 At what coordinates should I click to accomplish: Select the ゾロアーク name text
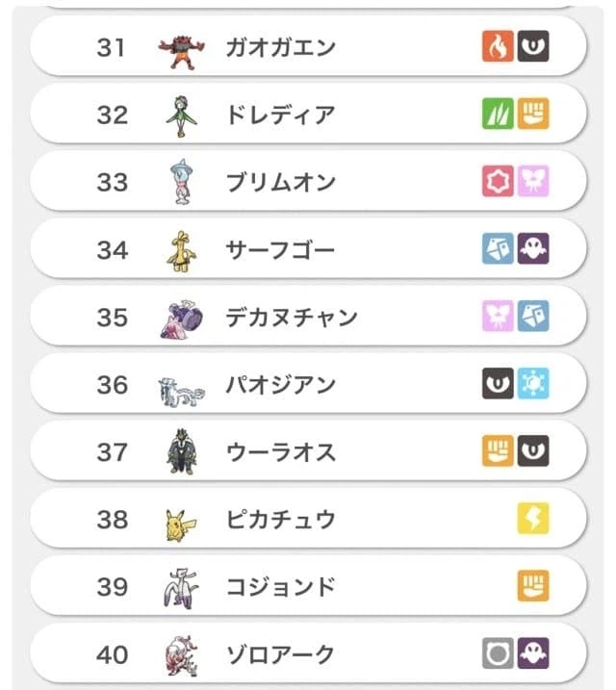point(280,654)
